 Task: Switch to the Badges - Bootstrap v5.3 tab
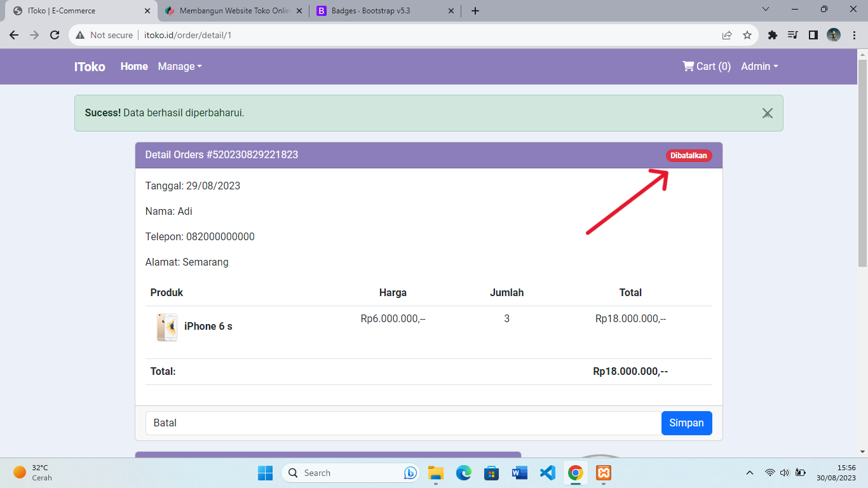point(375,10)
